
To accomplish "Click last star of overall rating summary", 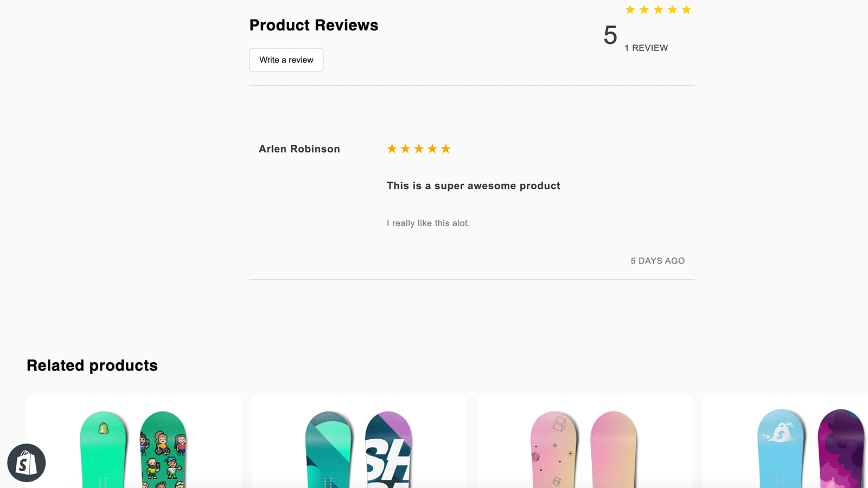I will coord(686,10).
